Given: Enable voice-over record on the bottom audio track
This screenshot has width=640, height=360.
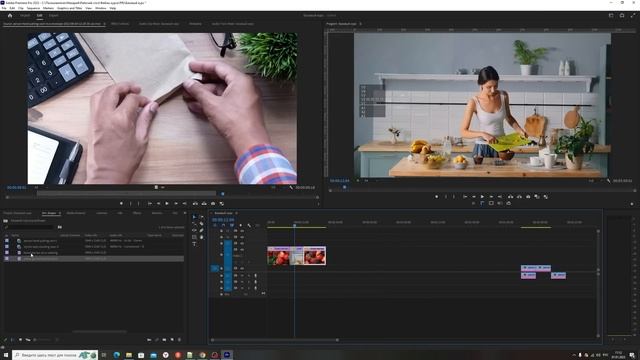Looking at the screenshot, I should click(256, 288).
